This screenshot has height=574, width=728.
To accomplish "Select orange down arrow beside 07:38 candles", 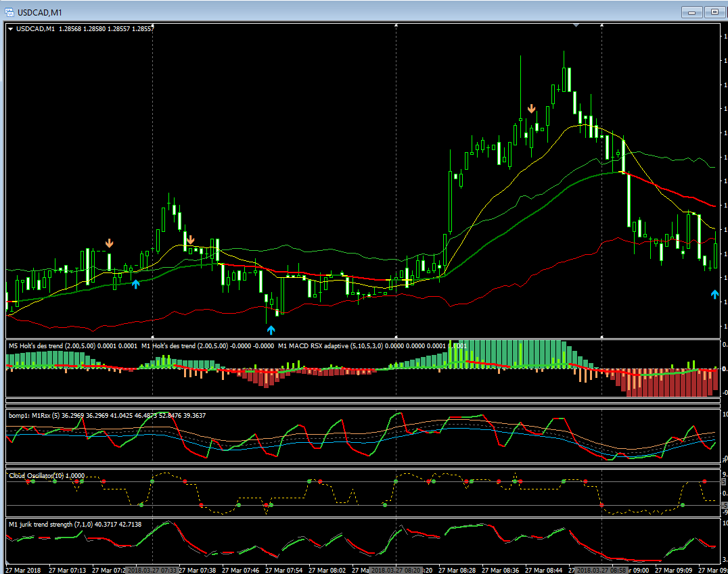I will point(190,239).
